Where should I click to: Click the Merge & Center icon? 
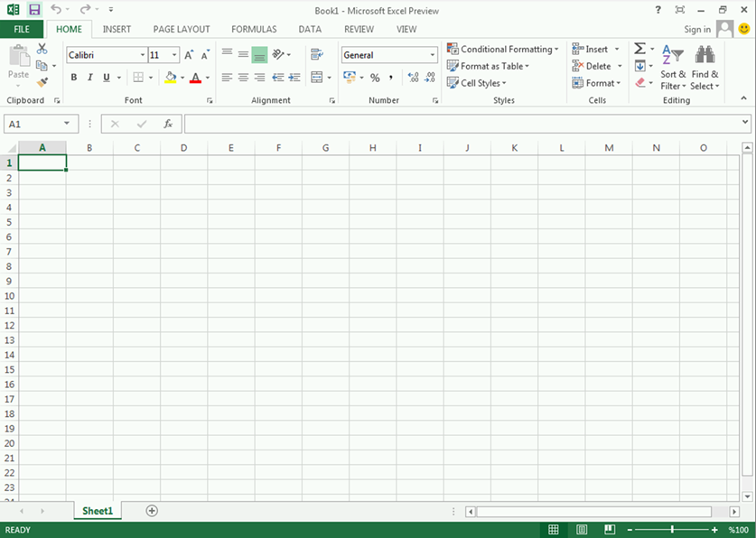point(317,77)
